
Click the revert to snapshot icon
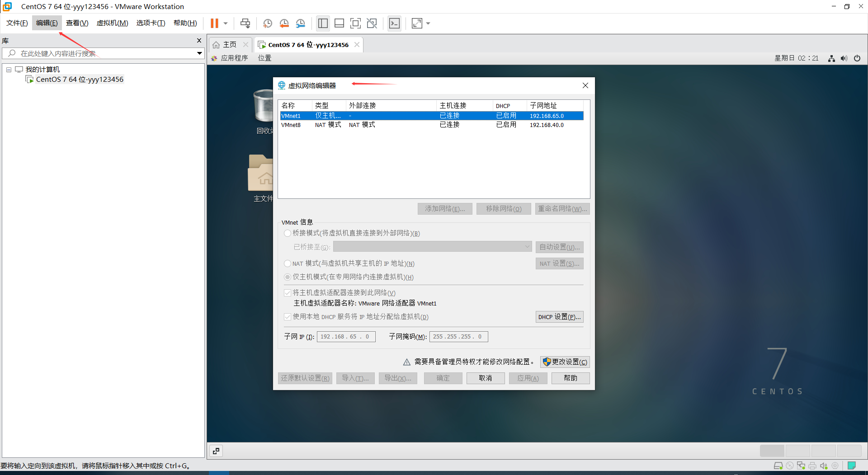coord(284,23)
